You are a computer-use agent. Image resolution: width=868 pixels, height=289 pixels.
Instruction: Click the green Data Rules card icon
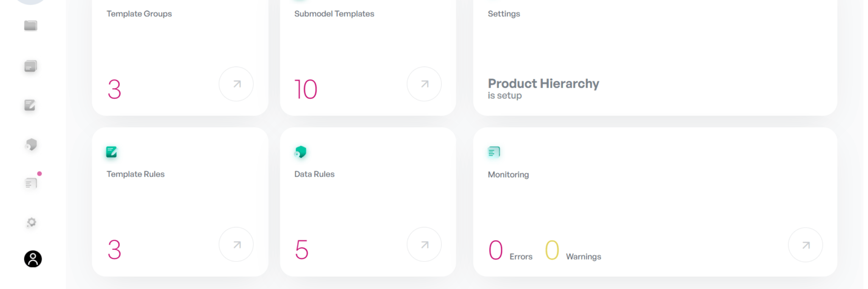pyautogui.click(x=300, y=152)
